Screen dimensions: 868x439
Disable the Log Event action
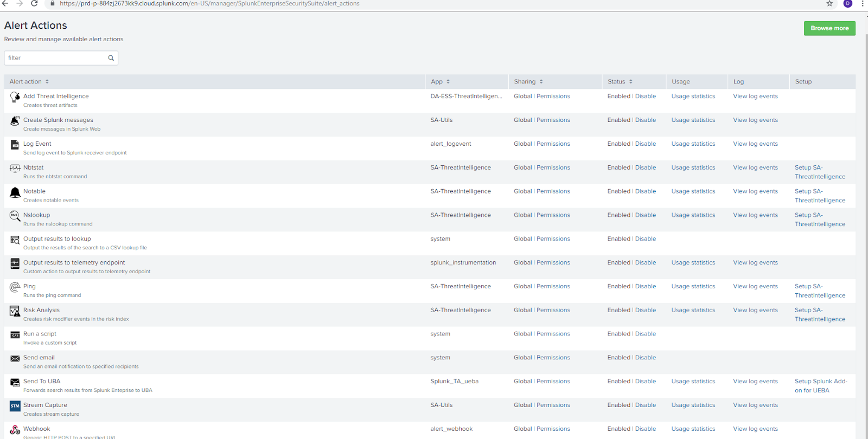pyautogui.click(x=646, y=144)
